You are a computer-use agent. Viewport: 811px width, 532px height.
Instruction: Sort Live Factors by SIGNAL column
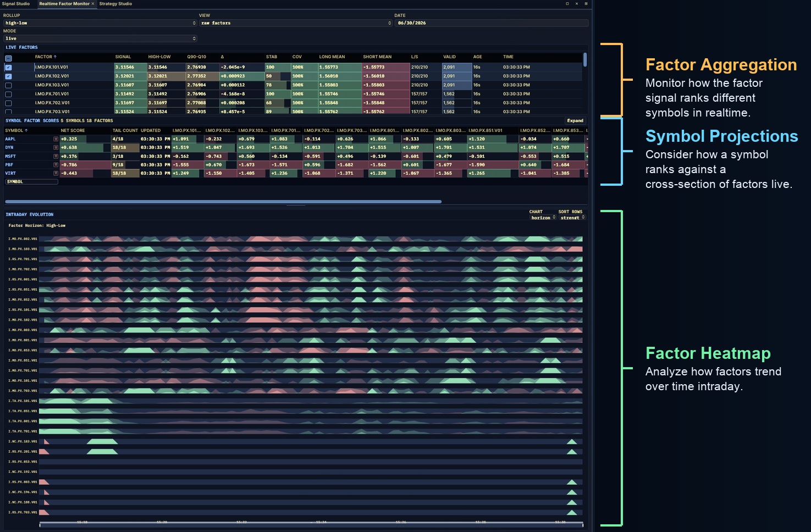tap(123, 57)
